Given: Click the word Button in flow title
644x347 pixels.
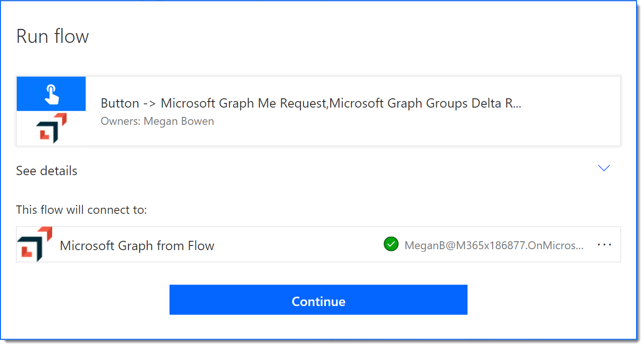Looking at the screenshot, I should (x=120, y=103).
